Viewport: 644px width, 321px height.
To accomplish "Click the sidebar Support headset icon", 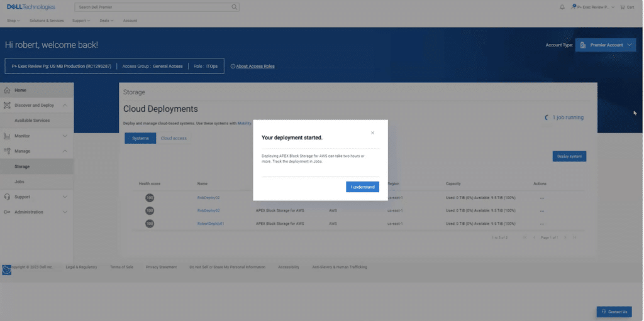I will [x=7, y=197].
